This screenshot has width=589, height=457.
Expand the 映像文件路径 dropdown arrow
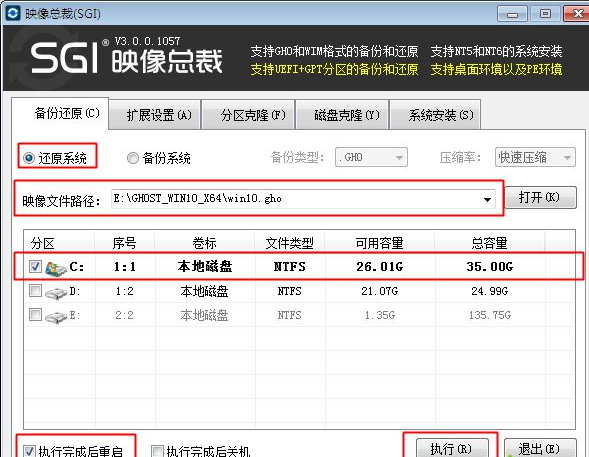pyautogui.click(x=487, y=199)
